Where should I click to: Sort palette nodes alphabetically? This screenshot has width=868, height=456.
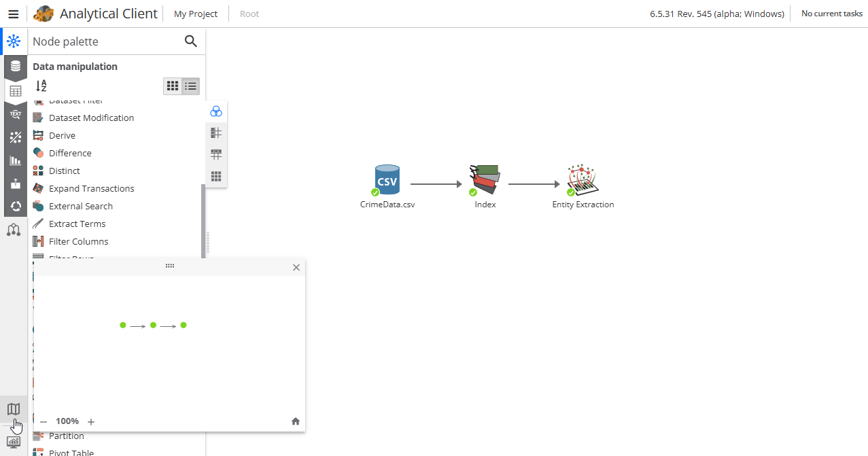[x=41, y=86]
